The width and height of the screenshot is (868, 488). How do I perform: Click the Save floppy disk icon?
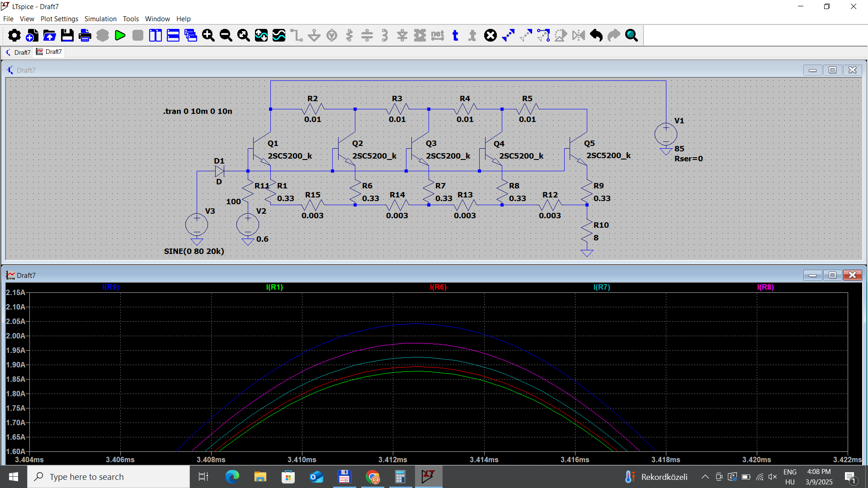pyautogui.click(x=67, y=35)
